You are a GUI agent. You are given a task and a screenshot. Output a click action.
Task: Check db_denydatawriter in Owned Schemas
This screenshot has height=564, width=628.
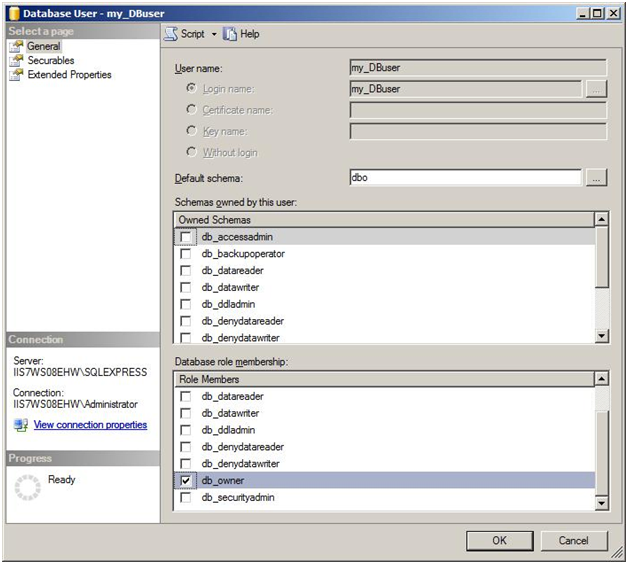(x=185, y=338)
